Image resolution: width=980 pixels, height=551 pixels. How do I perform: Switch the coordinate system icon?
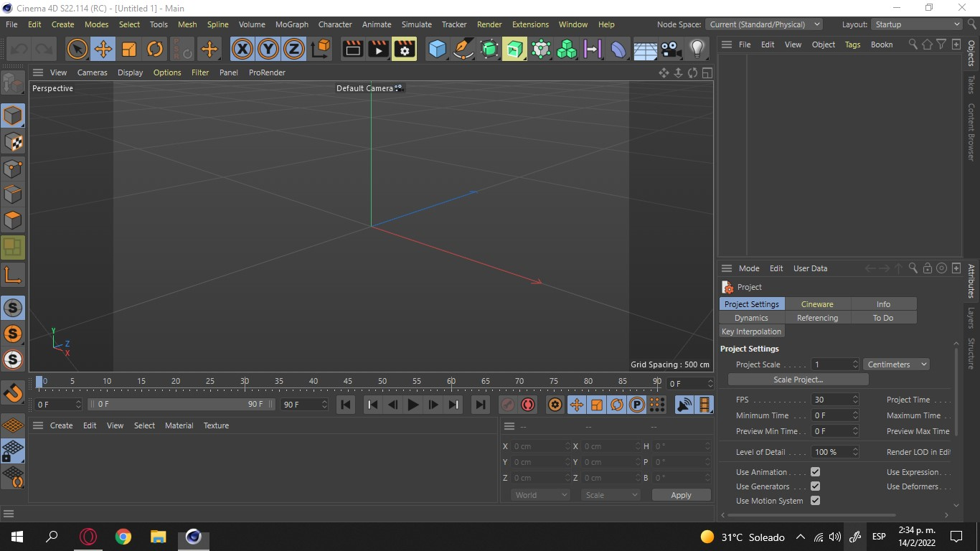click(321, 49)
